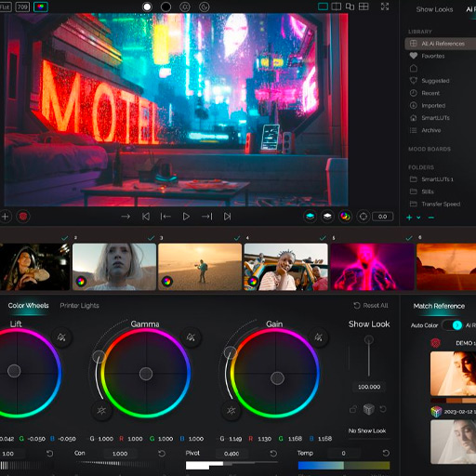Open the Archive library section

(425, 130)
